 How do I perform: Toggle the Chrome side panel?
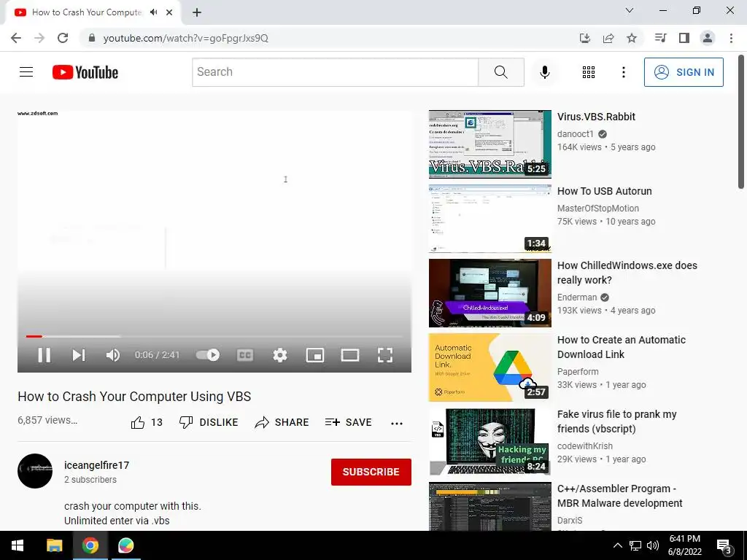[684, 38]
